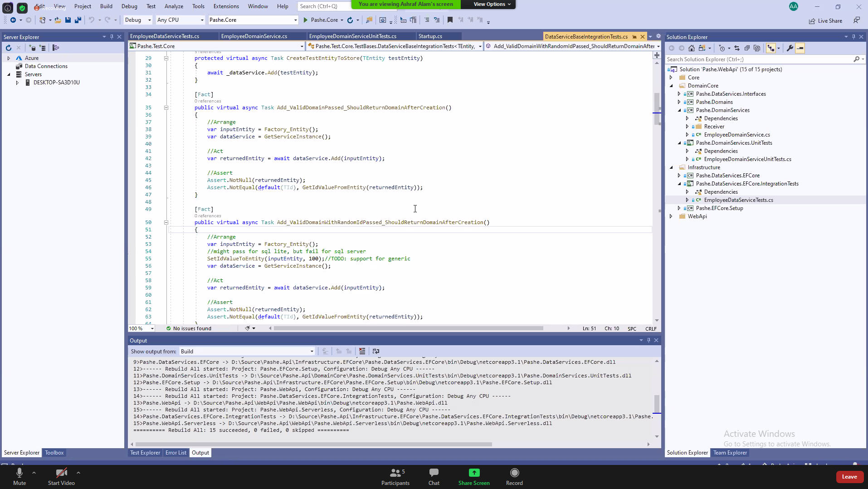The height and width of the screenshot is (489, 868).
Task: Click the search magnifier in Solution Explorer
Action: click(x=856, y=59)
